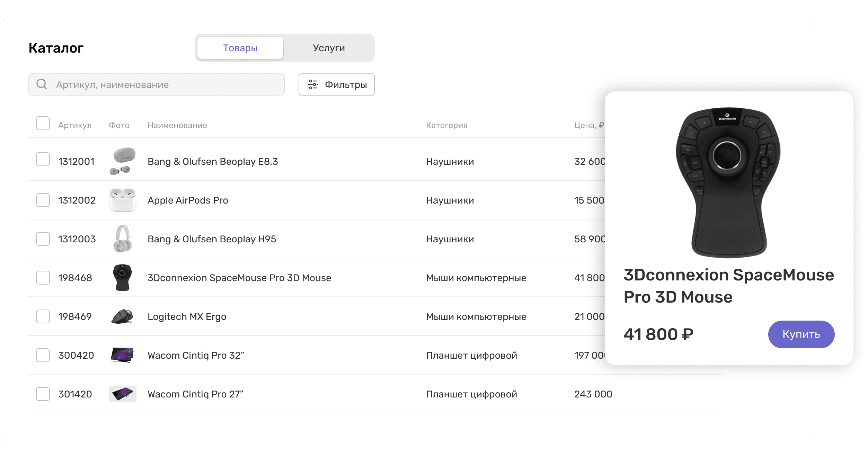Open the Bang & Olufsen Beoplay E8.3 photo

click(122, 161)
